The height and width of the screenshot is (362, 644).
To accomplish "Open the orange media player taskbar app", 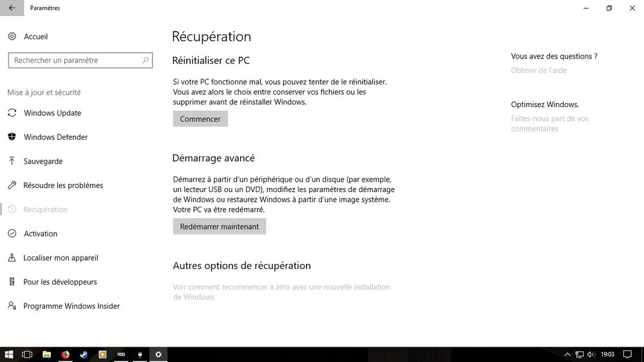I will pyautogui.click(x=102, y=354).
